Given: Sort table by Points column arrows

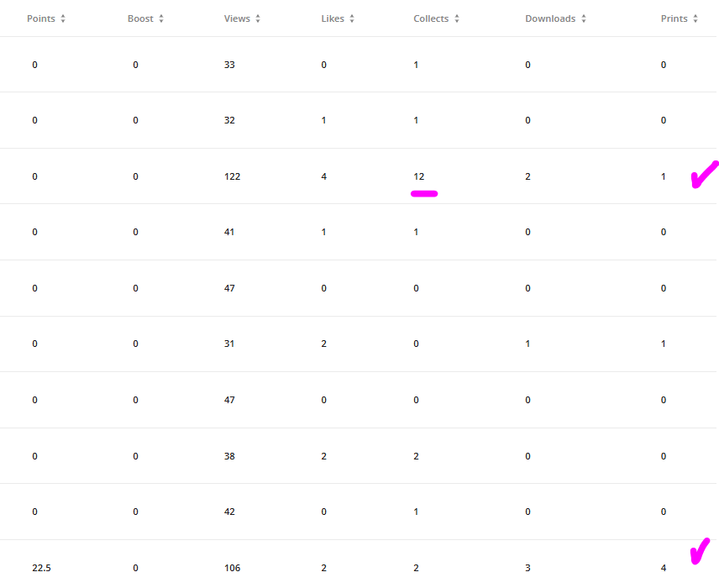Looking at the screenshot, I should (63, 18).
